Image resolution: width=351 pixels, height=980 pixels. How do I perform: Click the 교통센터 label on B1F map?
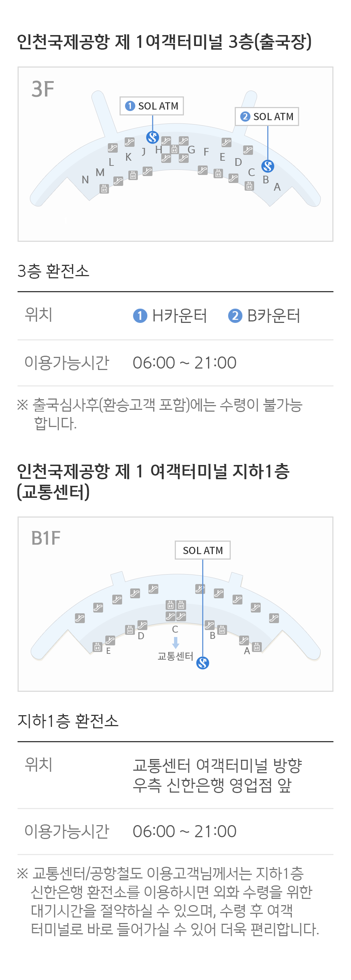[175, 656]
